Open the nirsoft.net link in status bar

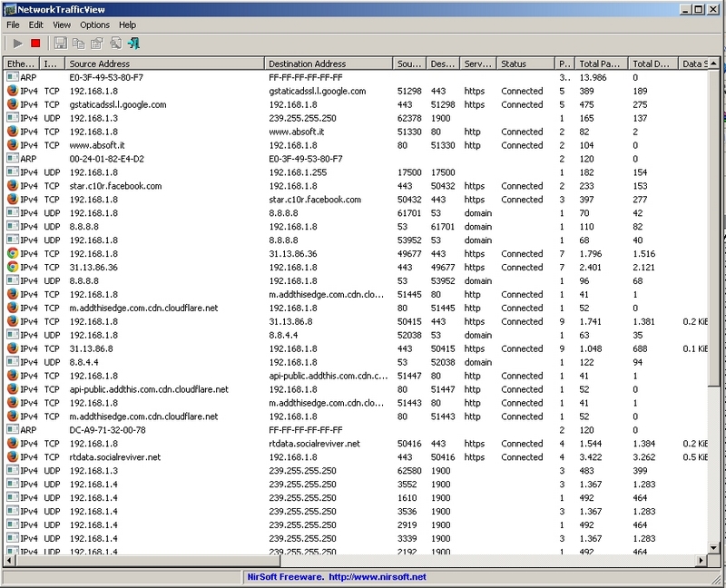click(378, 577)
